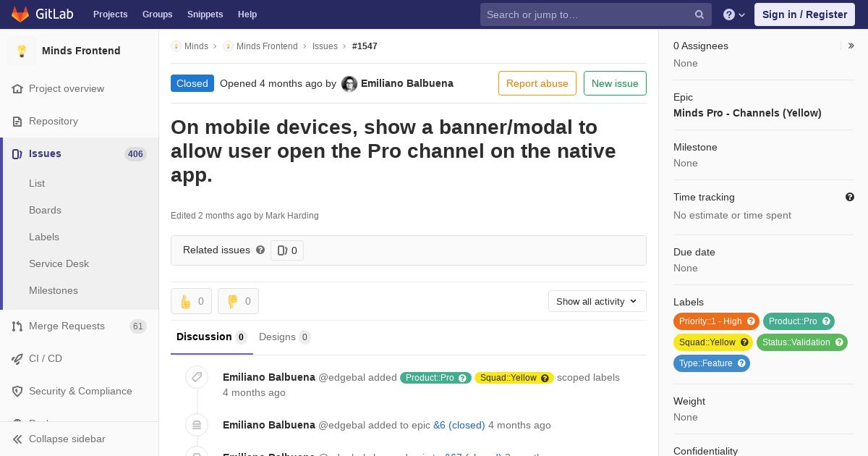Click the thumbs down reaction
Viewport: 868px width, 456px height.
tap(238, 301)
